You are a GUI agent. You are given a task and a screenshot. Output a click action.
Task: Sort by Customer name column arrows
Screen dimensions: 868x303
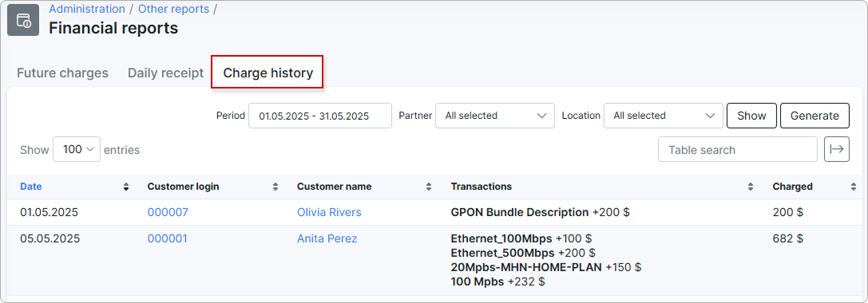pyautogui.click(x=429, y=187)
